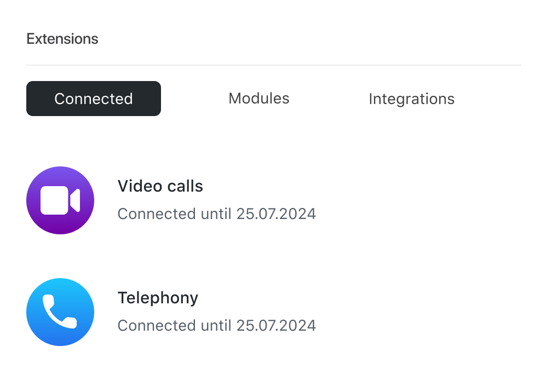Select the Telephony extension title
This screenshot has height=392, width=552.
click(x=158, y=298)
